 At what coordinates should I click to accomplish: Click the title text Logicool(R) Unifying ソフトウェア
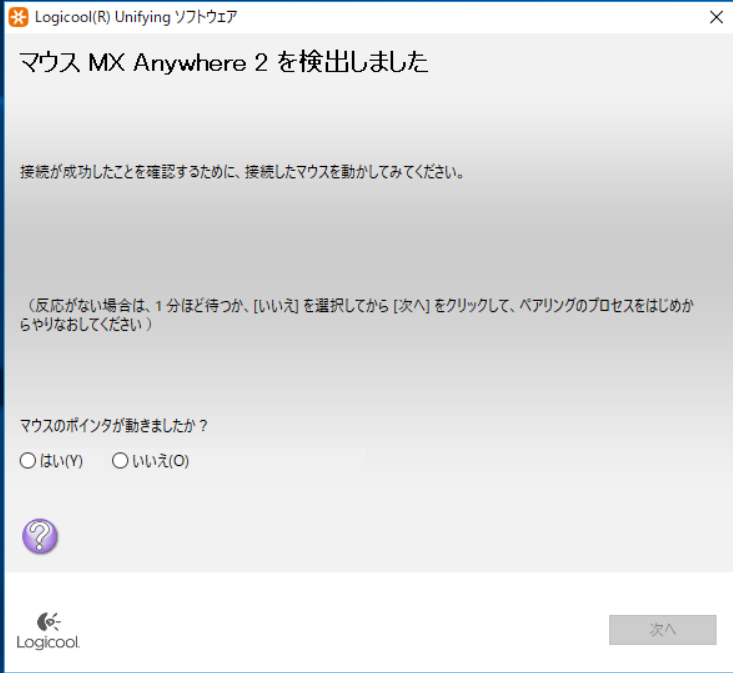coord(136,17)
